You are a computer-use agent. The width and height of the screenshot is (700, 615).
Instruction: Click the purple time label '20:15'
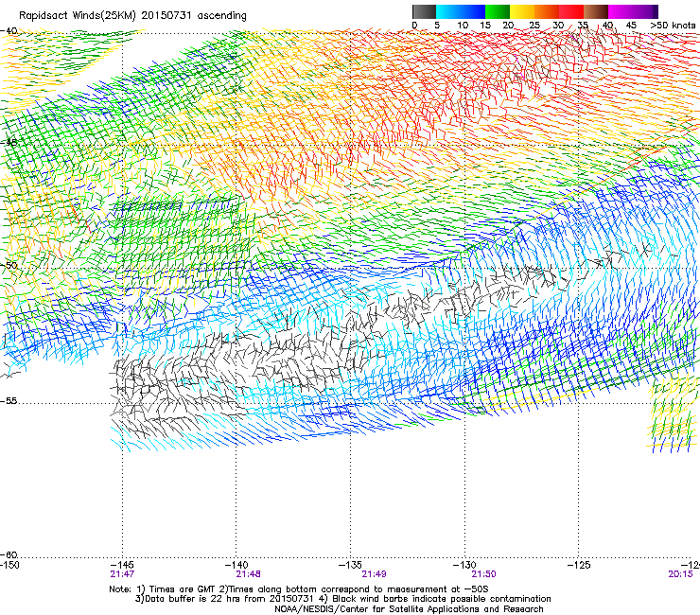(x=680, y=574)
